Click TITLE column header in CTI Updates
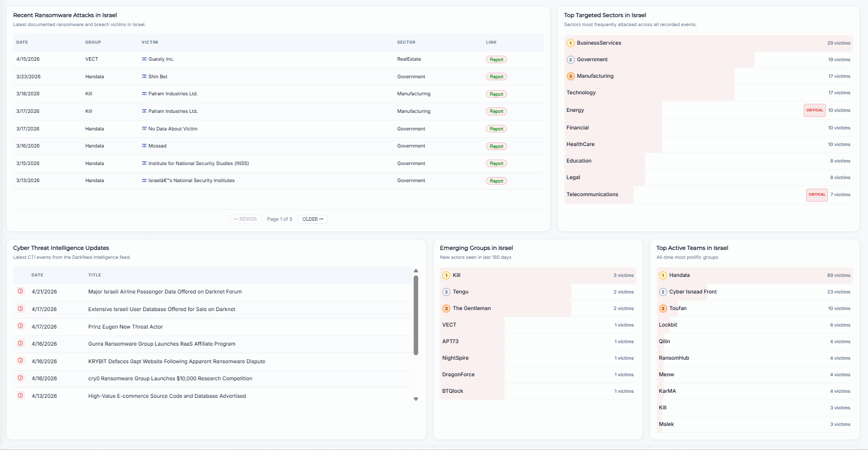The height and width of the screenshot is (450, 868). 94,275
